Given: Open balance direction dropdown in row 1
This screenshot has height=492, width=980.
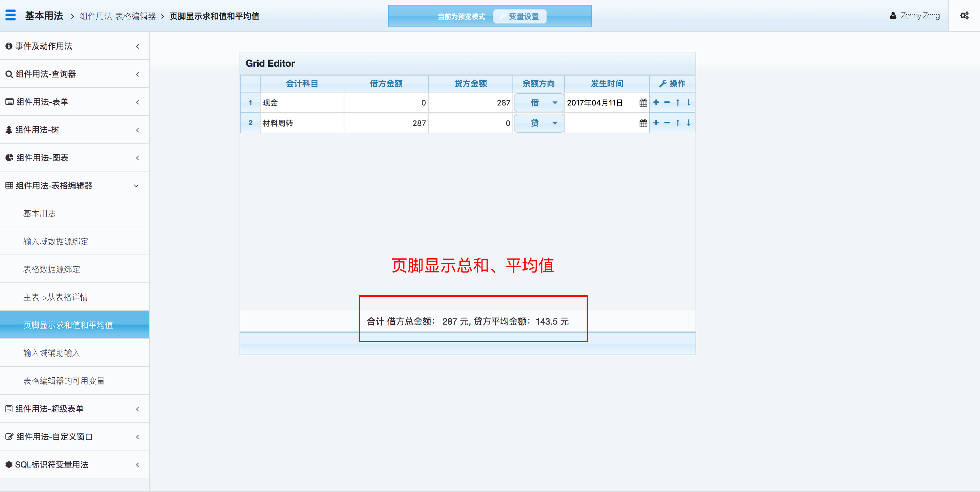Looking at the screenshot, I should pyautogui.click(x=555, y=103).
